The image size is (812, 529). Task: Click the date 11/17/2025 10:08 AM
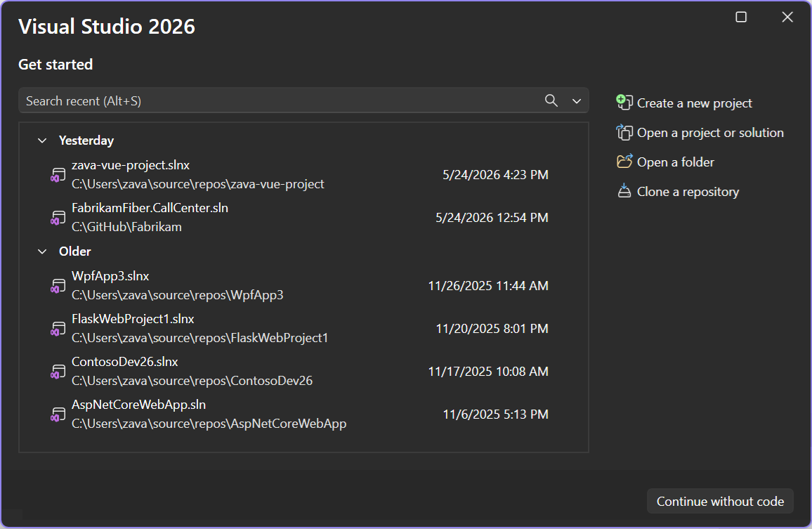pos(487,372)
